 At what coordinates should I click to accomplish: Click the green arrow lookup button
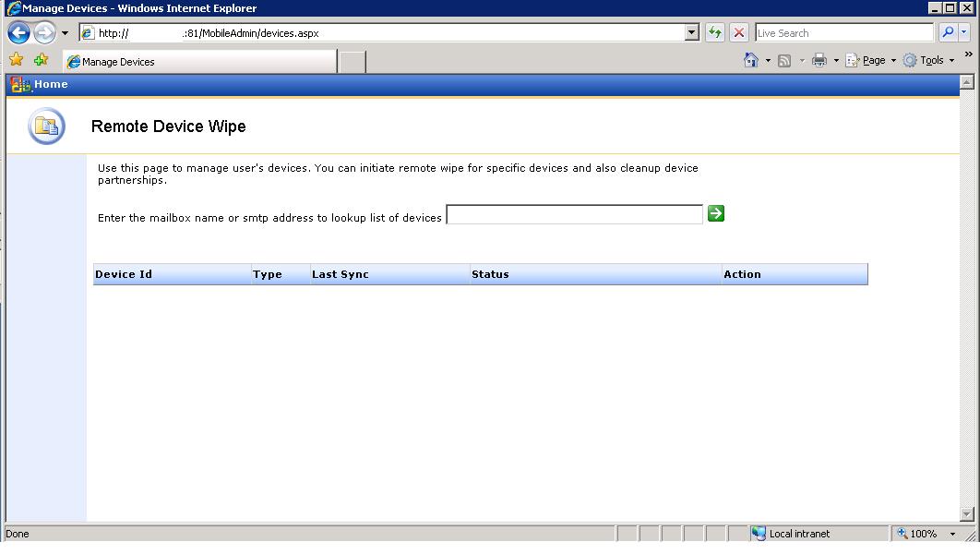click(x=716, y=213)
